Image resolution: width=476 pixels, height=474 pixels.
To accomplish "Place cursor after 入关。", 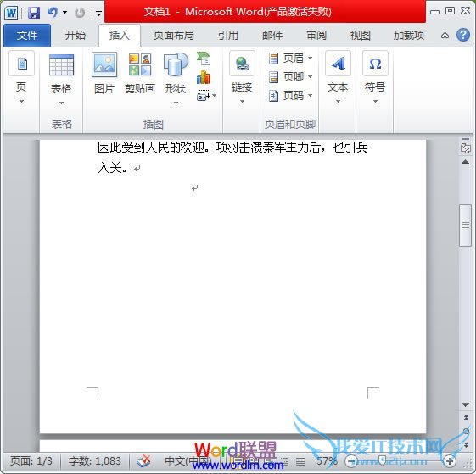I will click(128, 168).
